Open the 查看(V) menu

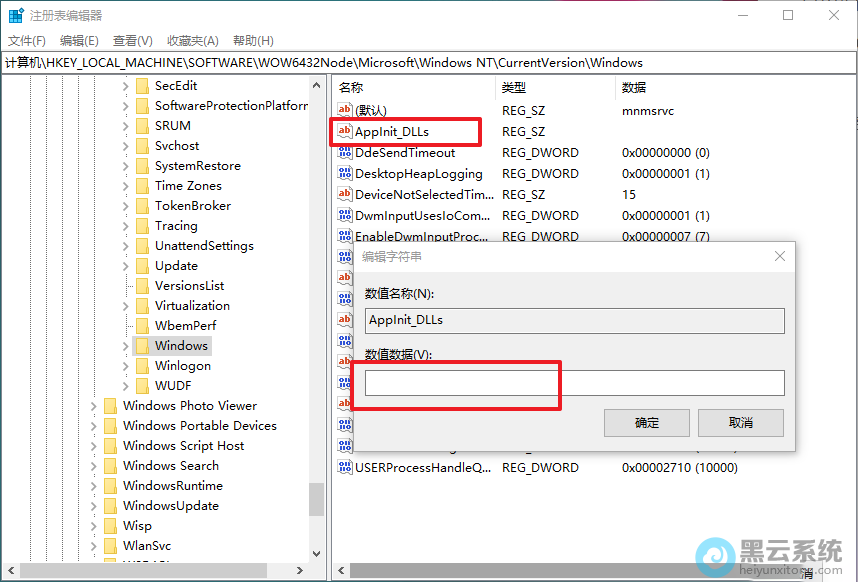coord(132,41)
